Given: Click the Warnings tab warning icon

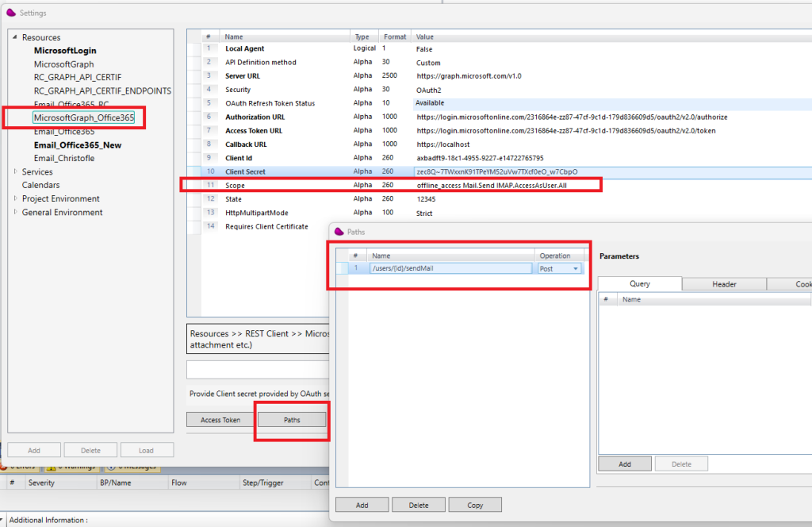Looking at the screenshot, I should [x=49, y=466].
